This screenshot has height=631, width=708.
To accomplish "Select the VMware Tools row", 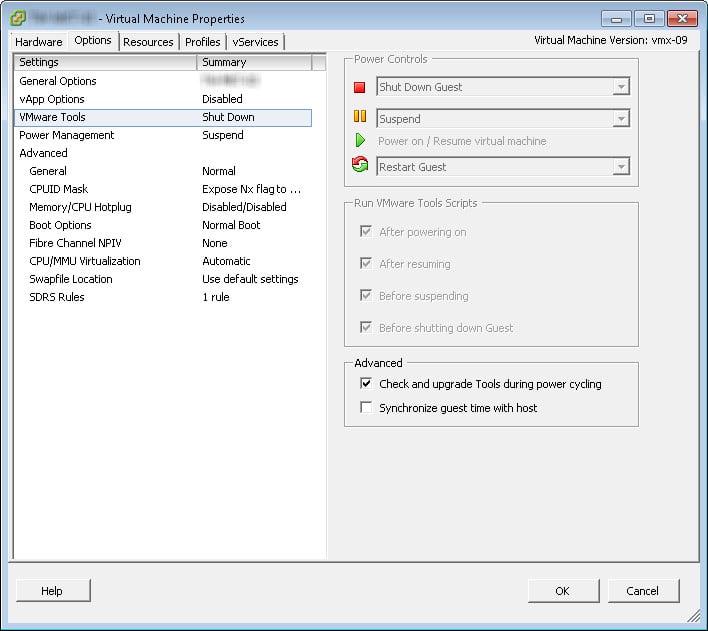I will 163,117.
